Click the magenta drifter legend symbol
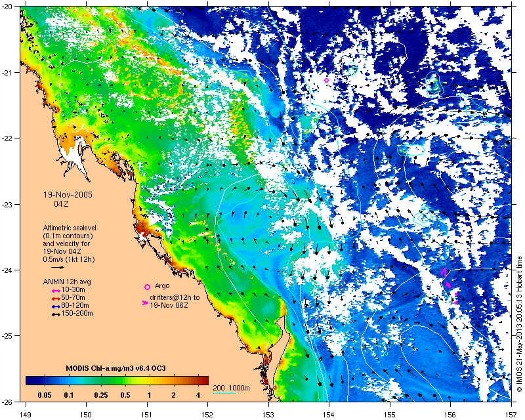525x420 pixels. pos(144,303)
